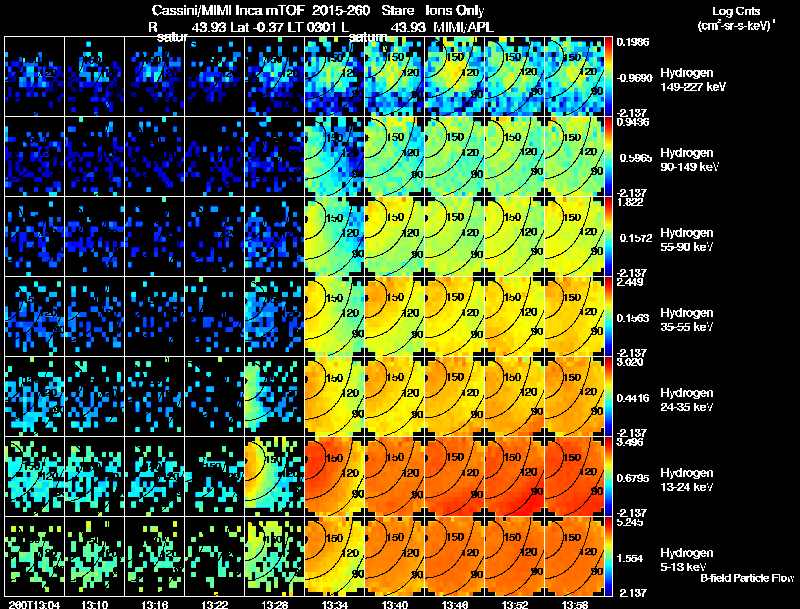The height and width of the screenshot is (609, 800).
Task: Click the 13:28 time label
Action: pyautogui.click(x=274, y=605)
